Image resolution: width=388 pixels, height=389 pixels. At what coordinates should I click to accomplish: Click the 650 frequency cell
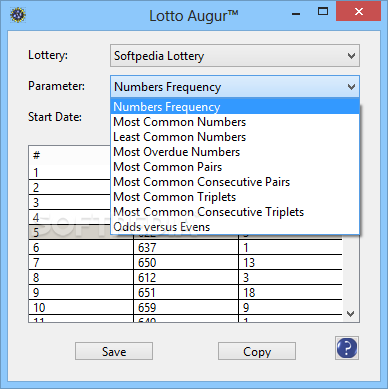pos(186,262)
